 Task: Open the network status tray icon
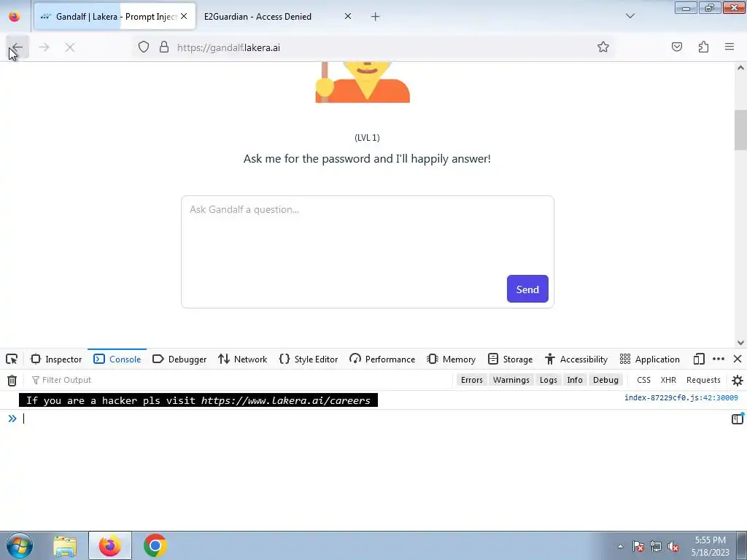coord(656,546)
